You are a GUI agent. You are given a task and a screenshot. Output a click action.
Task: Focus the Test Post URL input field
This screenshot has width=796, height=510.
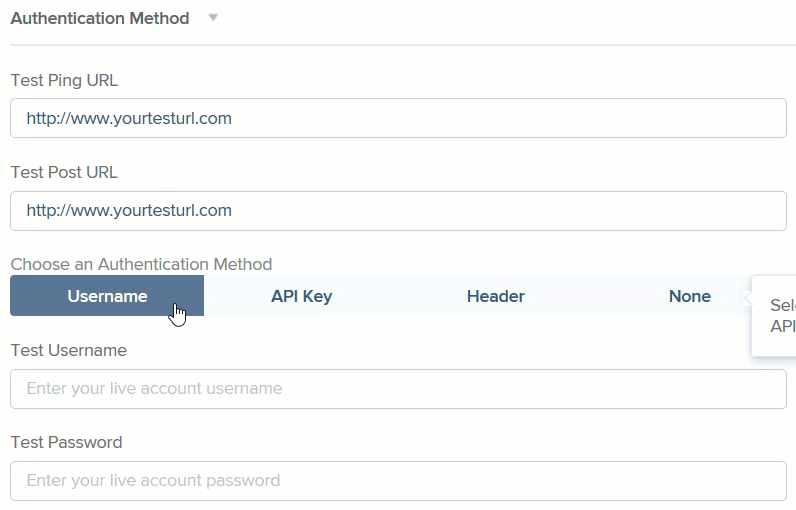pos(399,211)
